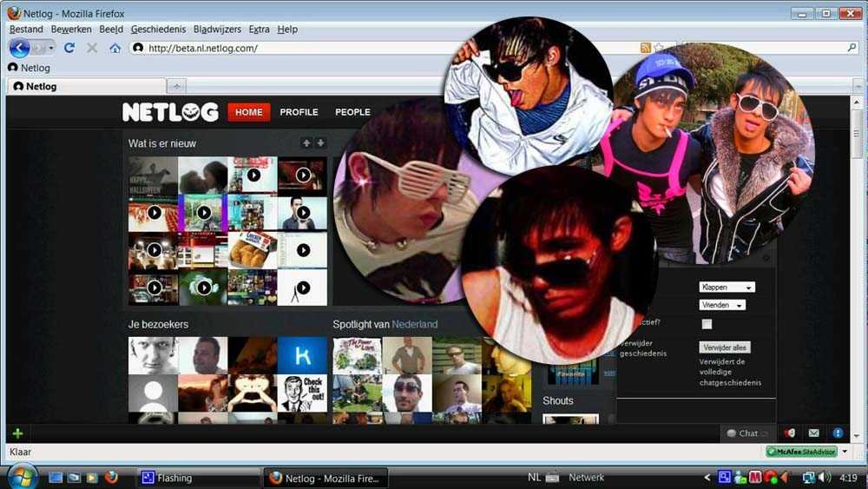
Task: Follow the Nederland link in Spotlight heading
Action: [415, 325]
